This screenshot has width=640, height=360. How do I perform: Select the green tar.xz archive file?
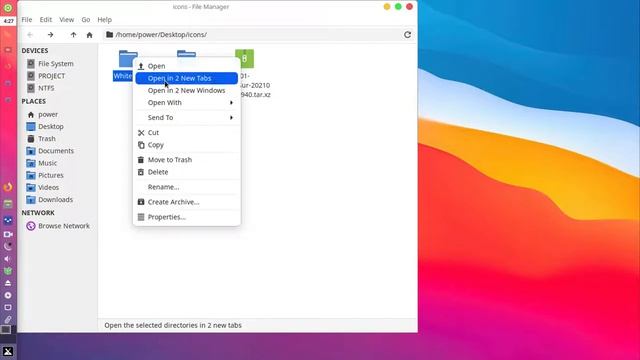tap(244, 59)
